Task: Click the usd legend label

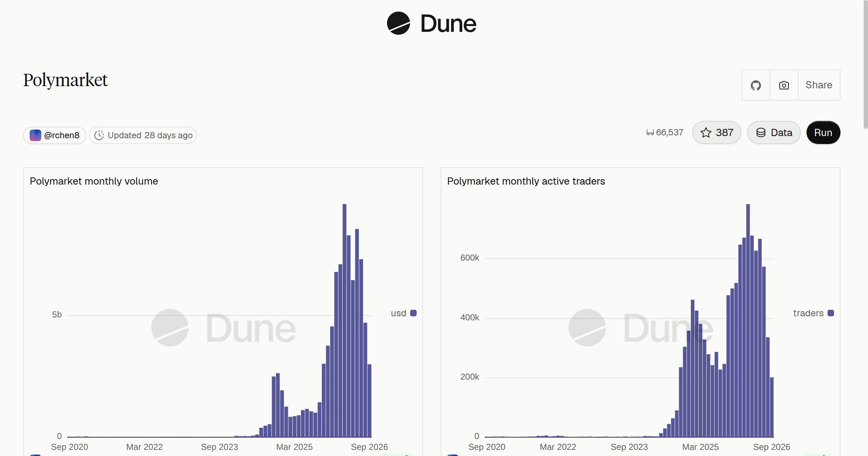Action: tap(398, 313)
